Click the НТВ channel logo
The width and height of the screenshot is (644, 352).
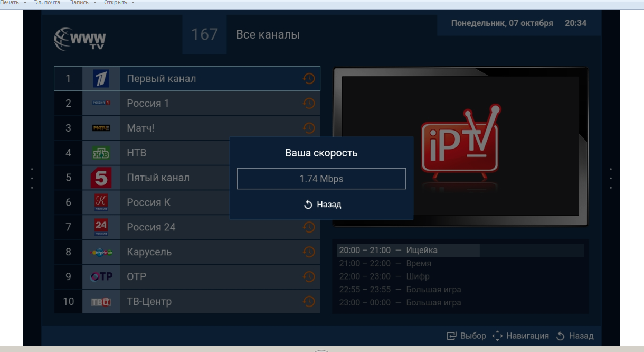pos(101,153)
